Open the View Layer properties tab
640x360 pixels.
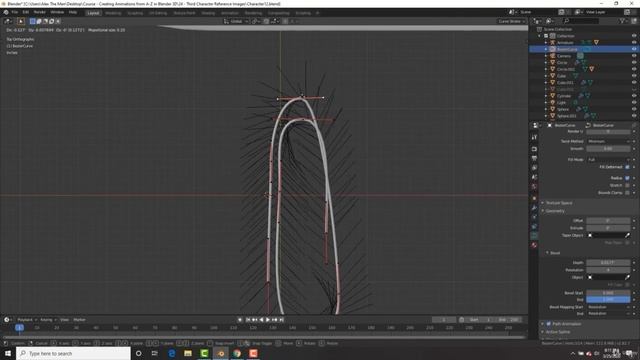click(534, 168)
